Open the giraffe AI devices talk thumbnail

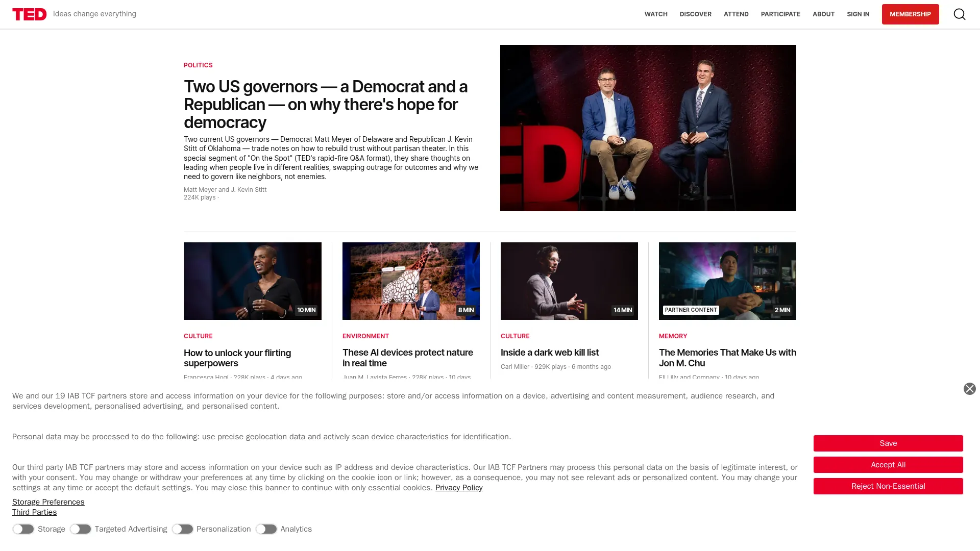tap(411, 281)
